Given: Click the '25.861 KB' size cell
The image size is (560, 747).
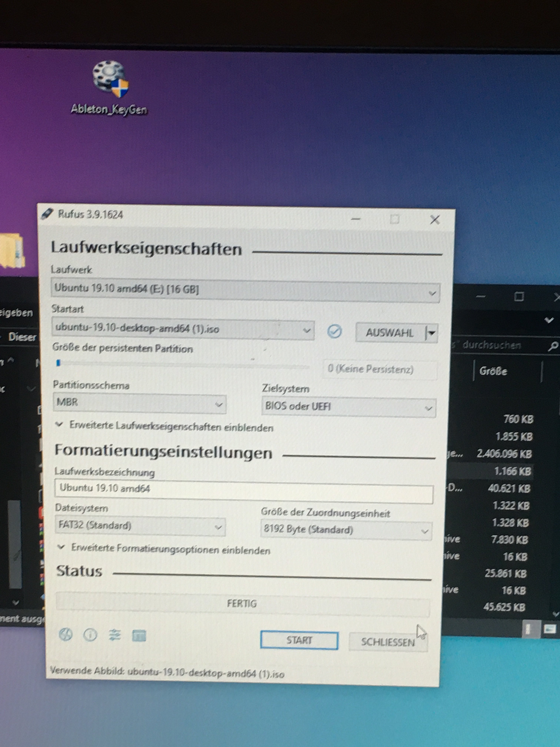Looking at the screenshot, I should pos(505,573).
